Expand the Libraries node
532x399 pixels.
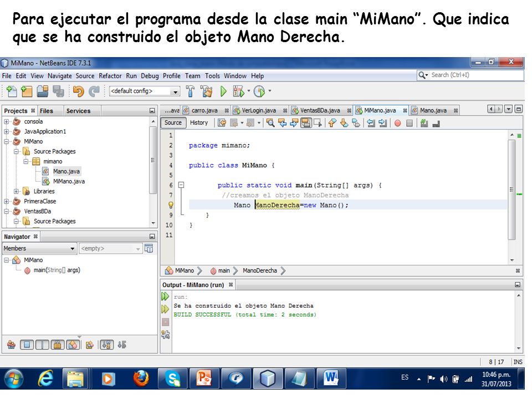click(x=16, y=191)
